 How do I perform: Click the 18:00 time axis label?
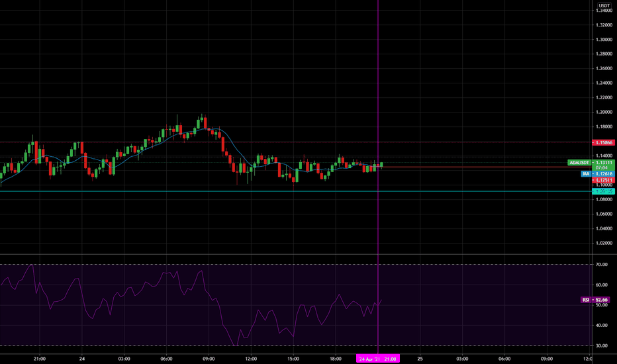[x=336, y=359]
